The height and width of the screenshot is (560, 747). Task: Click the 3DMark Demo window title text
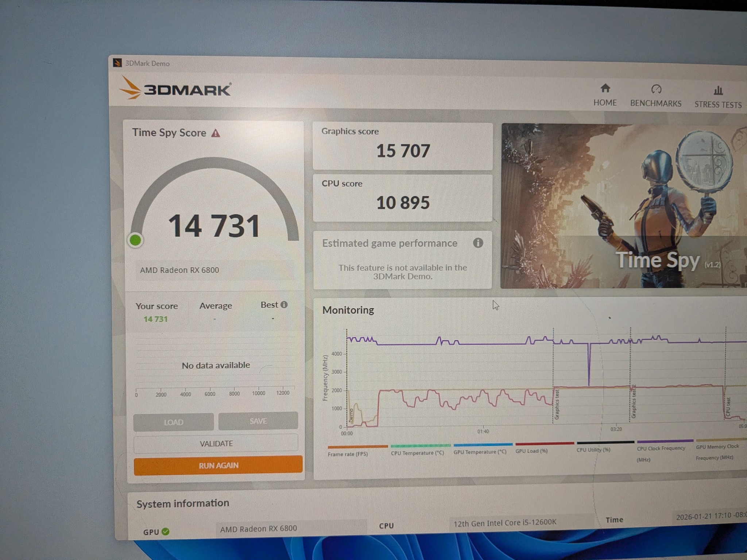(x=147, y=63)
